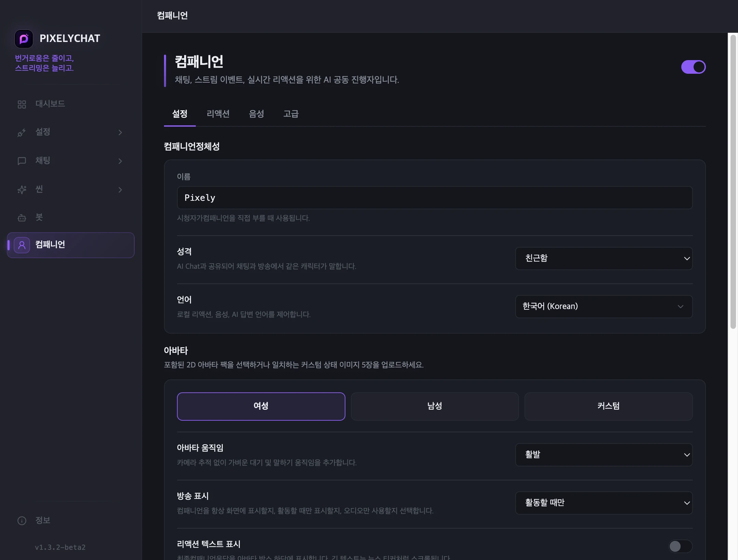Select the 여성 avatar option

pyautogui.click(x=261, y=406)
